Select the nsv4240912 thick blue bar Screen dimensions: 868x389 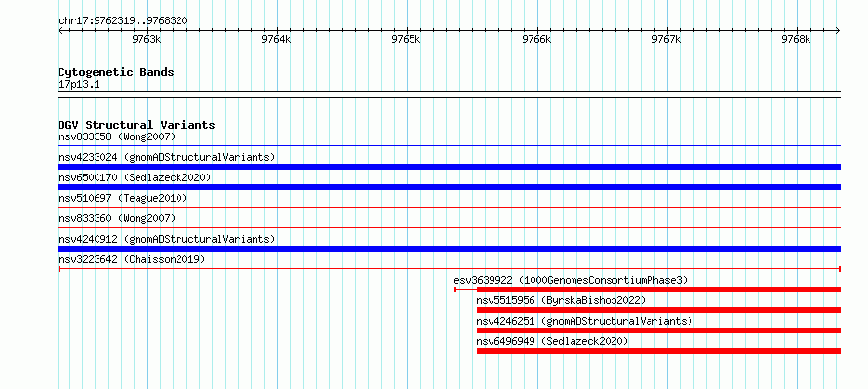tap(449, 249)
